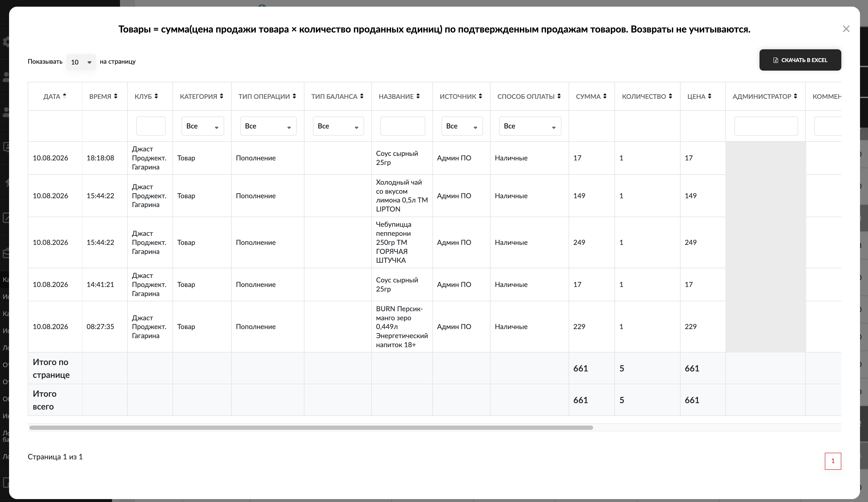
Task: Open the Тип баланса filter dropdown
Action: click(x=338, y=126)
